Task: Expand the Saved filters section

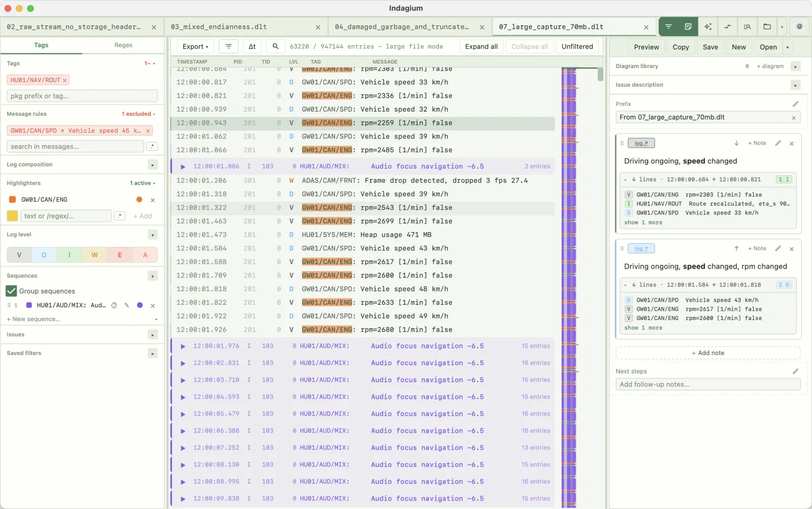Action: coord(153,353)
